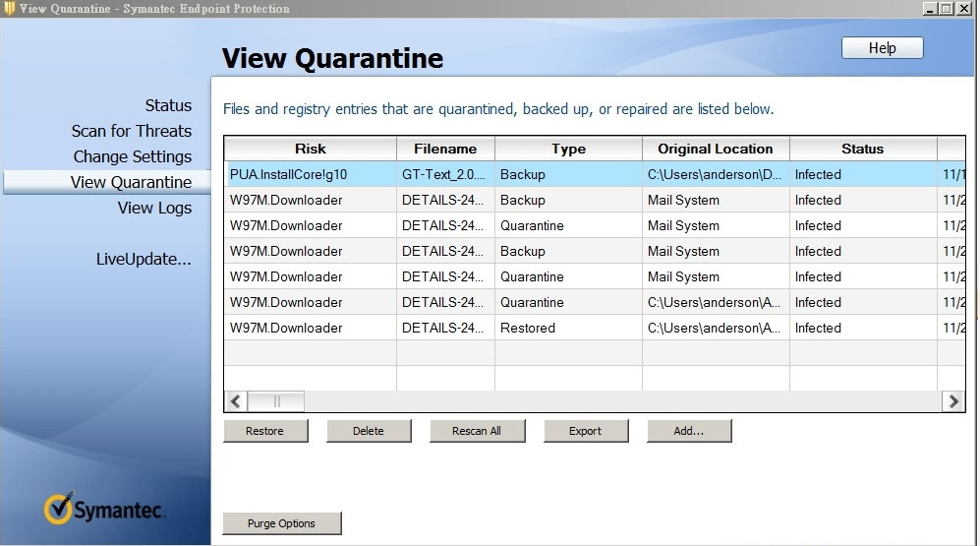
Task: Launch LiveUpdate from sidebar
Action: pos(144,259)
